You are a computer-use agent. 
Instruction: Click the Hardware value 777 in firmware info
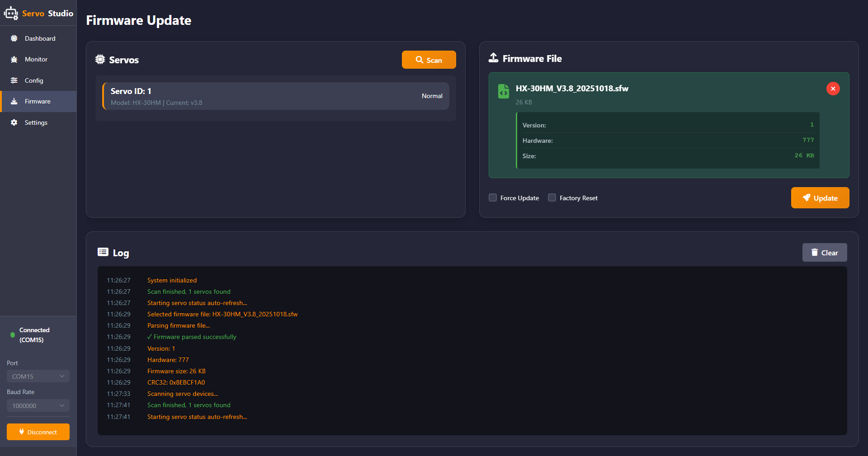[x=808, y=140]
